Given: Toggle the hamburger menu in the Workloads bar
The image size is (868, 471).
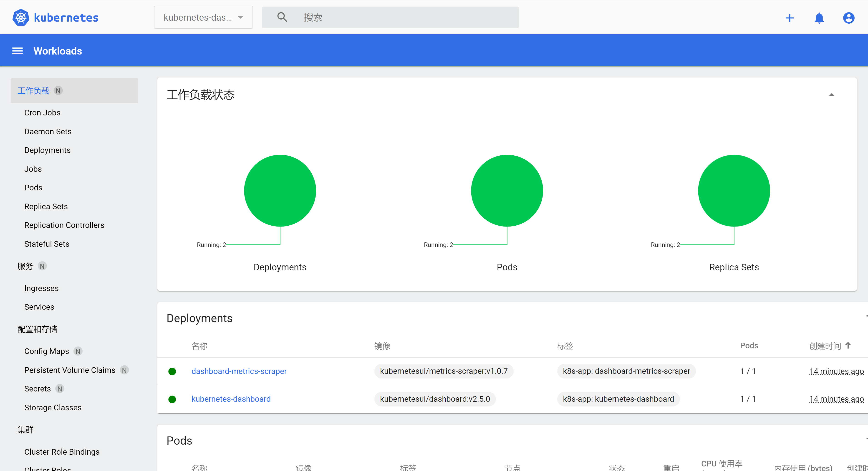Looking at the screenshot, I should click(x=18, y=51).
